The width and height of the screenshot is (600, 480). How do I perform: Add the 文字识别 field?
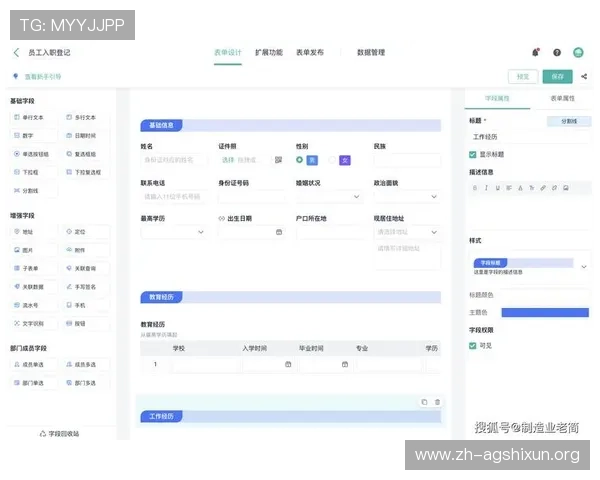pyautogui.click(x=33, y=323)
